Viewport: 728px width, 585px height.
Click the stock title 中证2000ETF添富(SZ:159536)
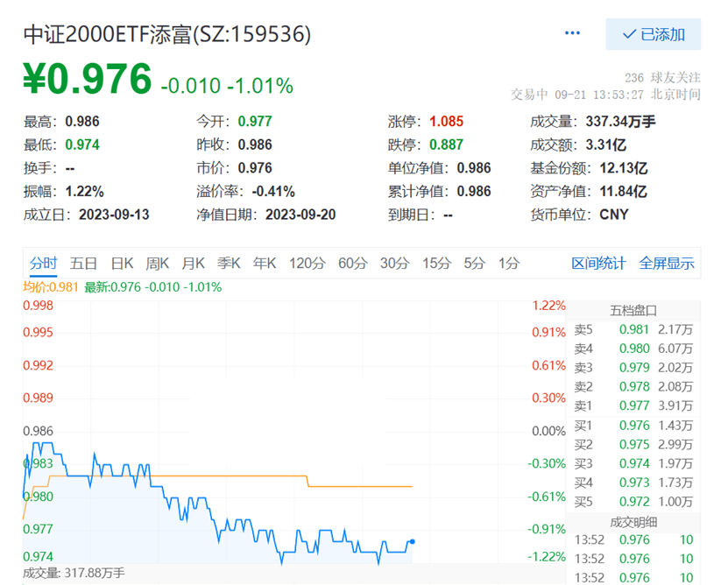pos(167,34)
